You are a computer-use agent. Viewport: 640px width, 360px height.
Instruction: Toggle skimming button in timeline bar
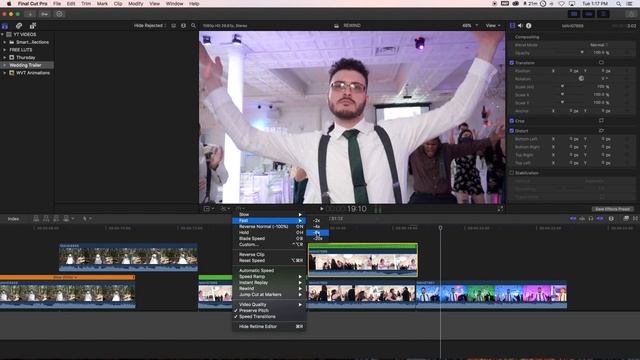573,219
